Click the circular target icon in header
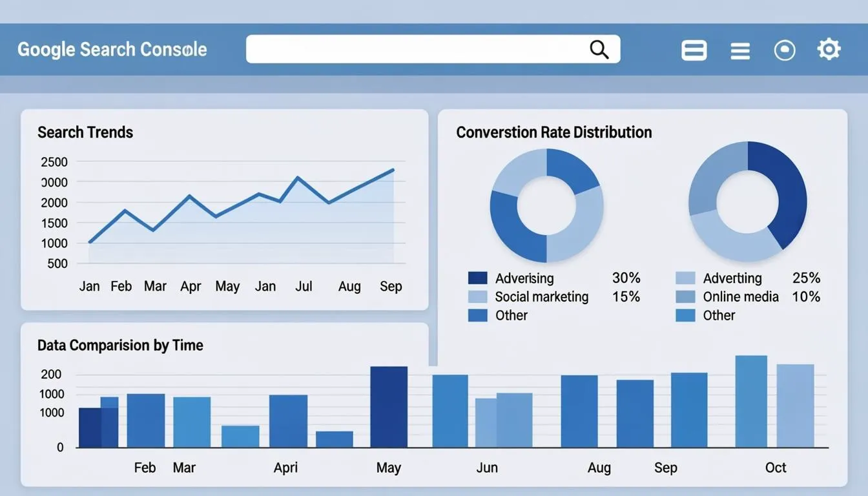 (x=785, y=50)
